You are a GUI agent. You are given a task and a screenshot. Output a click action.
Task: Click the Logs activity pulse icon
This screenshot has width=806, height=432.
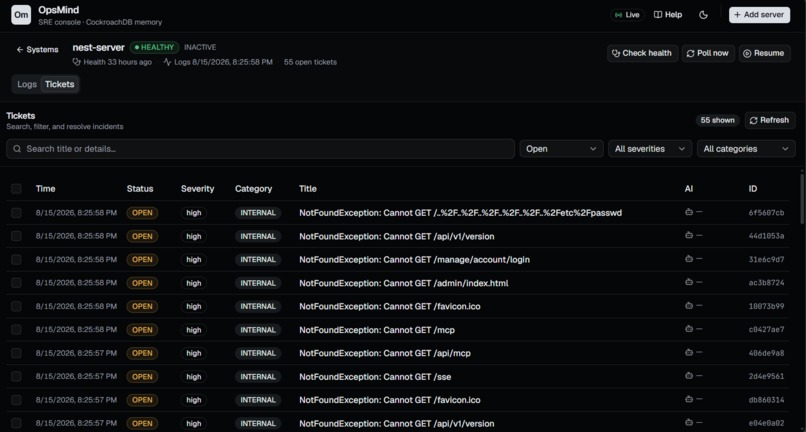(x=167, y=62)
